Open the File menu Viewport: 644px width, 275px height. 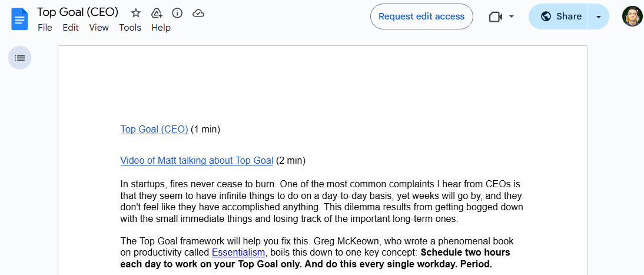point(45,28)
